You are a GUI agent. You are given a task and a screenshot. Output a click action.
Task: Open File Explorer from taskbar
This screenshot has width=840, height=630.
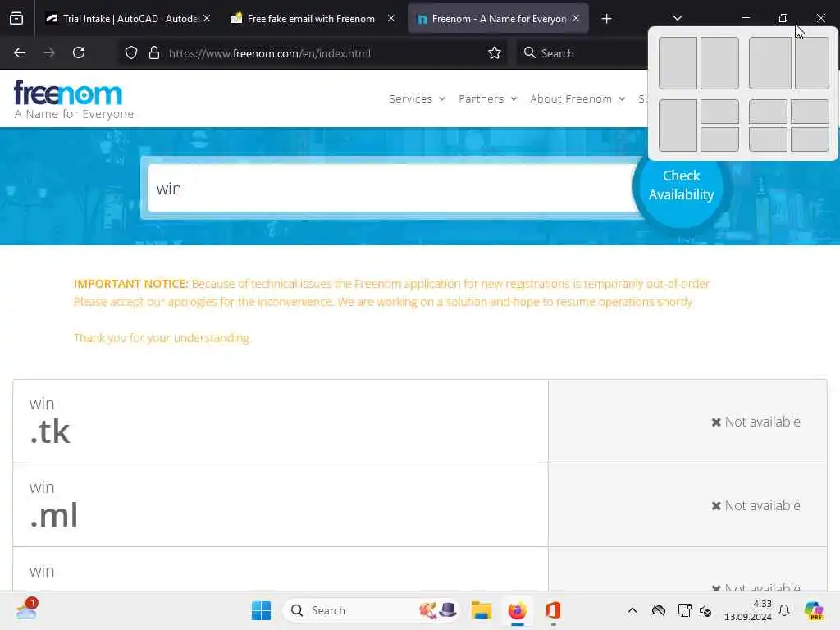click(x=481, y=610)
